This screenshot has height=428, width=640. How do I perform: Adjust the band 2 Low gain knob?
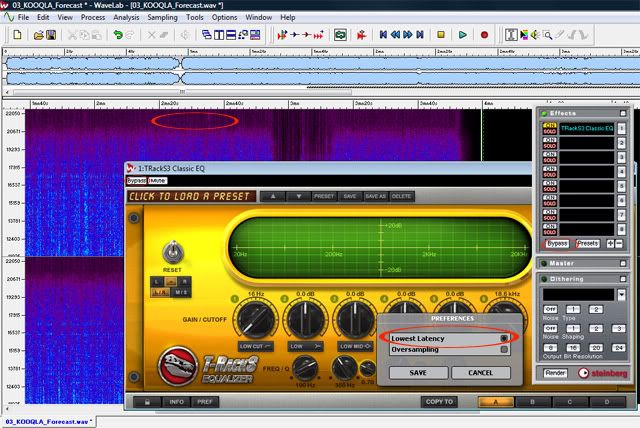point(305,319)
